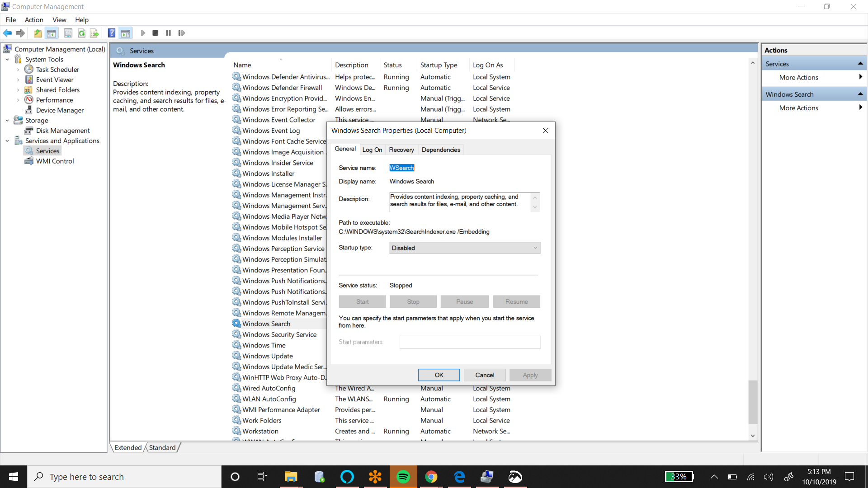Click the Standard view tab

tap(162, 447)
